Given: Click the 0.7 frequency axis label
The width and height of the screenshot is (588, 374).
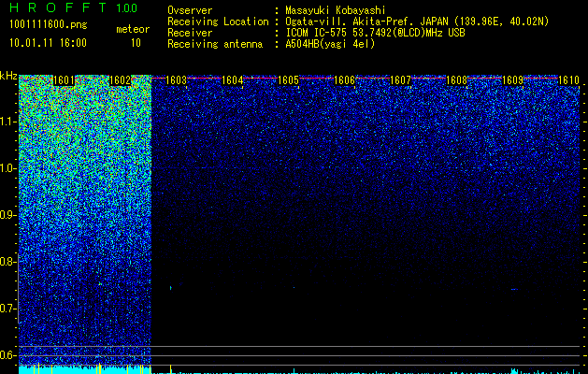Looking at the screenshot, I should (x=8, y=309).
